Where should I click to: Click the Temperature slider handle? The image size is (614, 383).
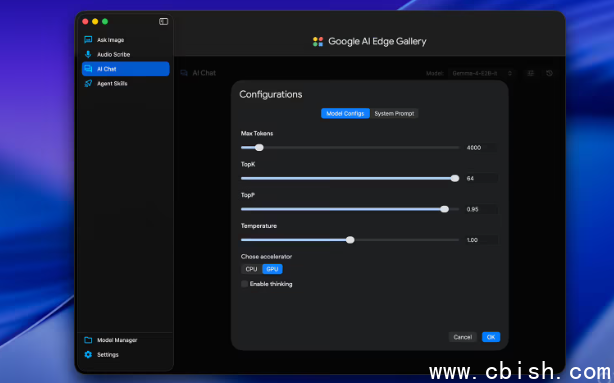point(350,240)
